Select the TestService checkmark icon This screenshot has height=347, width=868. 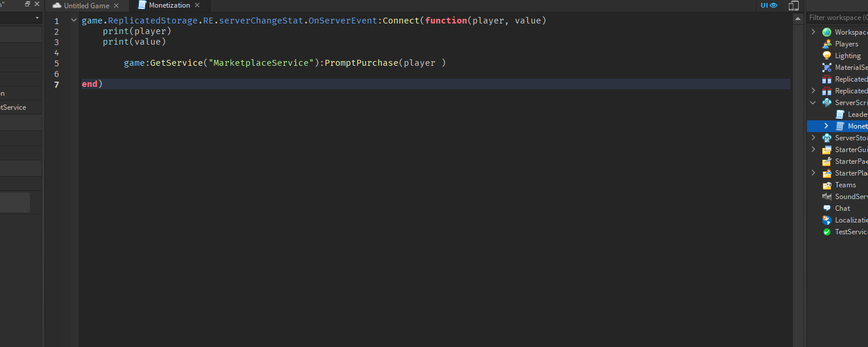[x=827, y=231]
